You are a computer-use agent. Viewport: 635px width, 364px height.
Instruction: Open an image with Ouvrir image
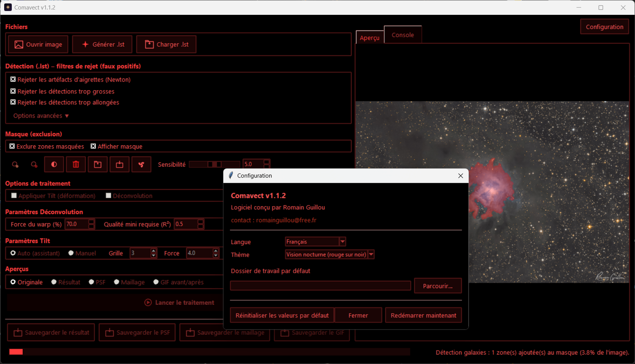tap(38, 44)
